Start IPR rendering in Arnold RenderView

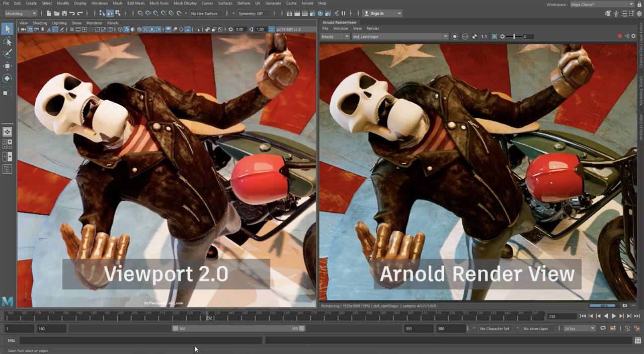click(x=454, y=36)
